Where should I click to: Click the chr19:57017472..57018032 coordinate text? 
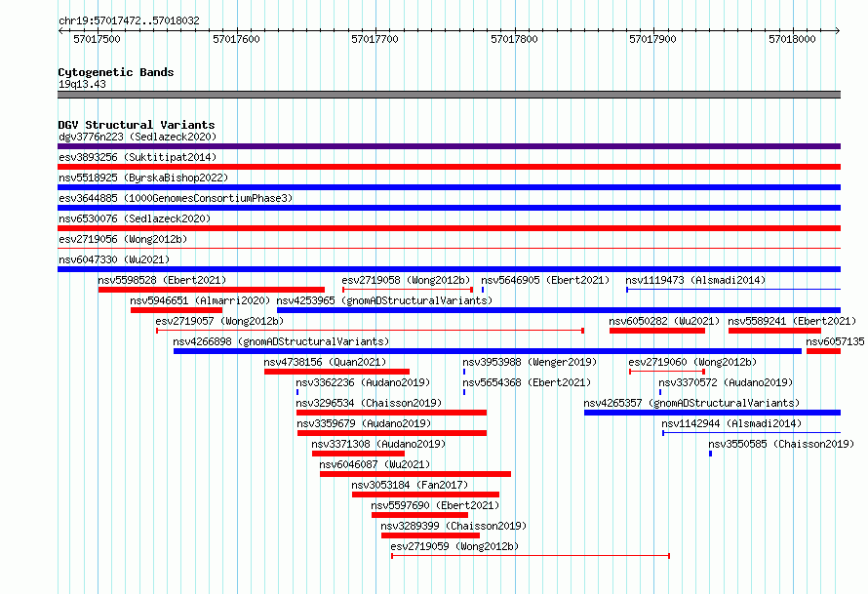tap(129, 20)
